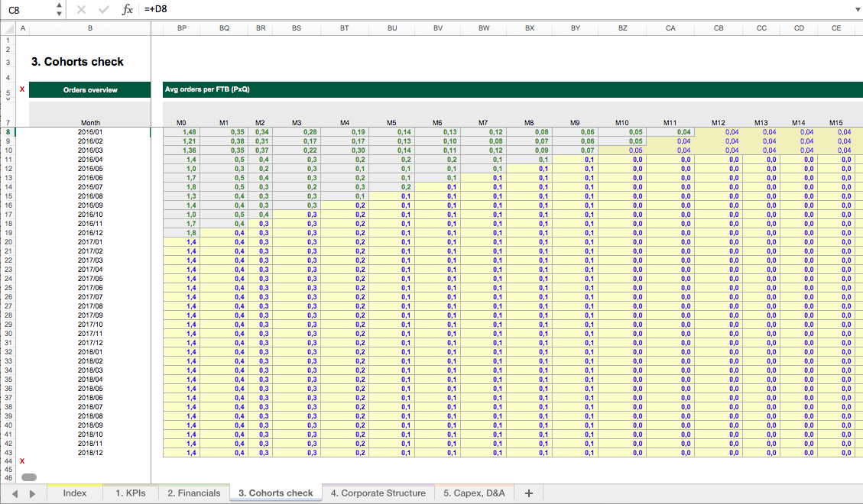Select column header B

tap(89, 28)
